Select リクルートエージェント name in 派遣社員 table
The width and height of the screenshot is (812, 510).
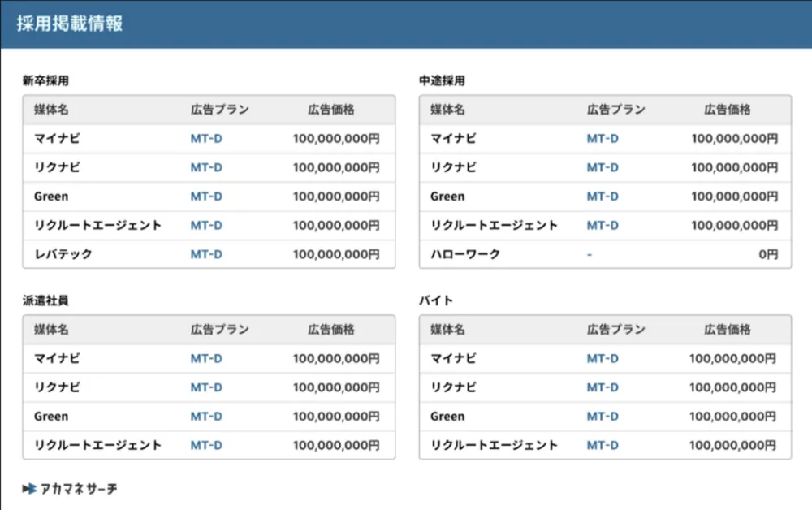point(98,445)
